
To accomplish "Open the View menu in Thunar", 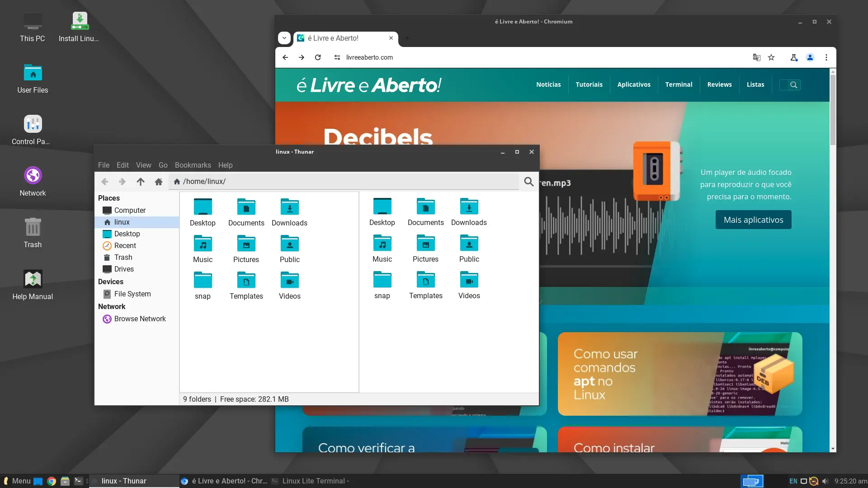I will coord(143,165).
